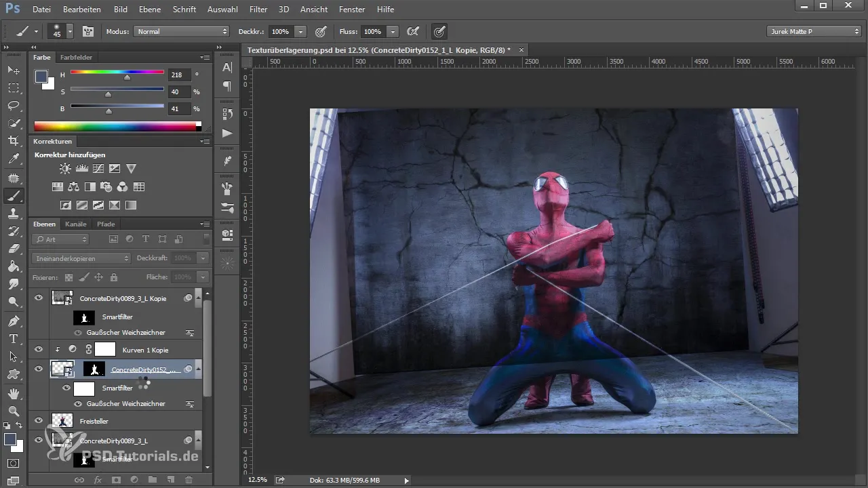Open the Deckkr. opacity arrow
The width and height of the screenshot is (868, 488).
300,31
